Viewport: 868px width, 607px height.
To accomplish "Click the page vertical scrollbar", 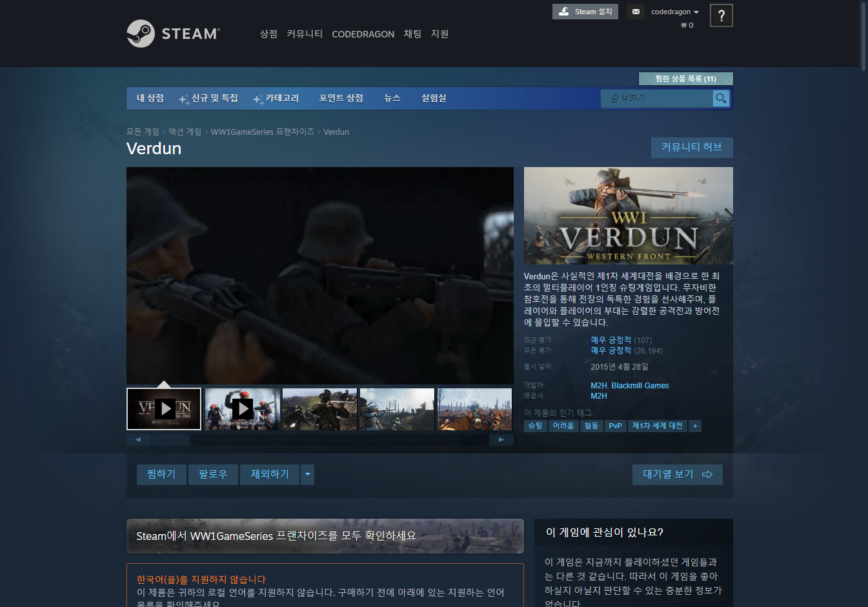I will (x=863, y=35).
